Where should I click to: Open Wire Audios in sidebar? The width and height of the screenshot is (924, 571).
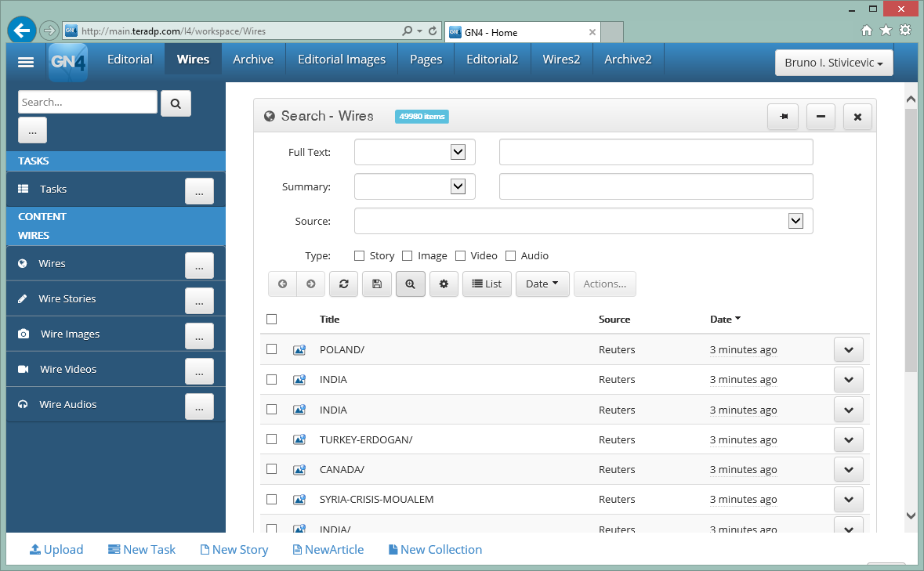pos(67,404)
